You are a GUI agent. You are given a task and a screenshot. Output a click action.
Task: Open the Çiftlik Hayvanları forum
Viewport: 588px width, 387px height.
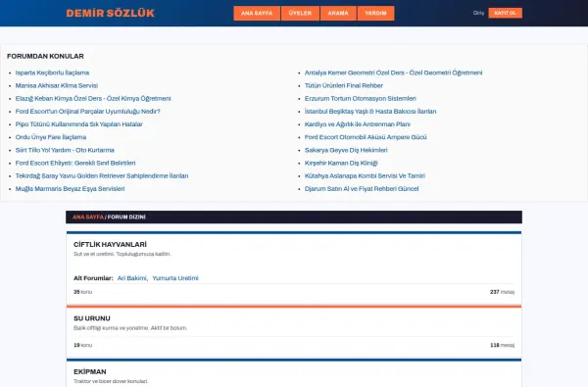(x=110, y=245)
